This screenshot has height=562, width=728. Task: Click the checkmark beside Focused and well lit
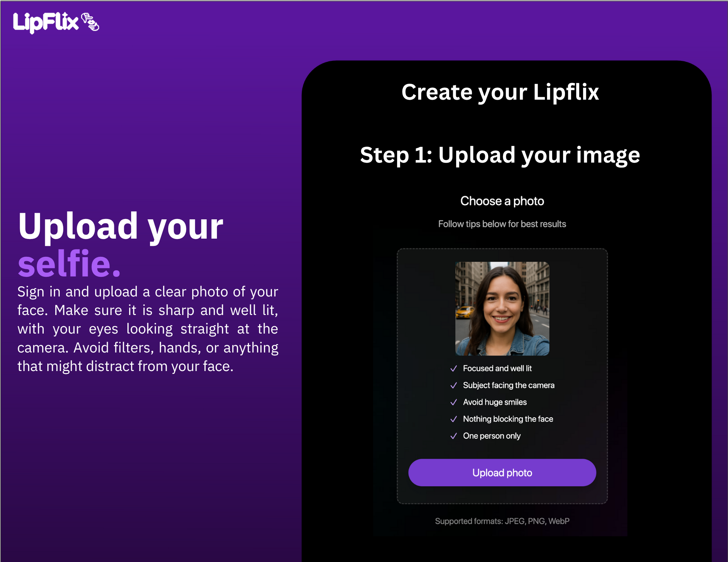tap(454, 368)
